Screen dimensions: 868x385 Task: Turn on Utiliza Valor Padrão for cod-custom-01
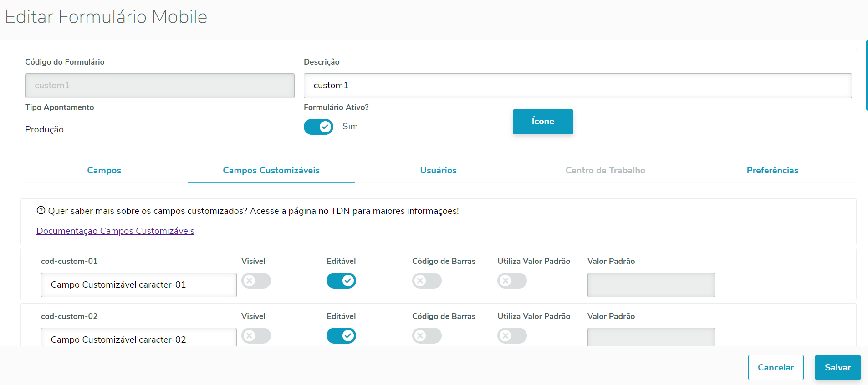pos(512,281)
